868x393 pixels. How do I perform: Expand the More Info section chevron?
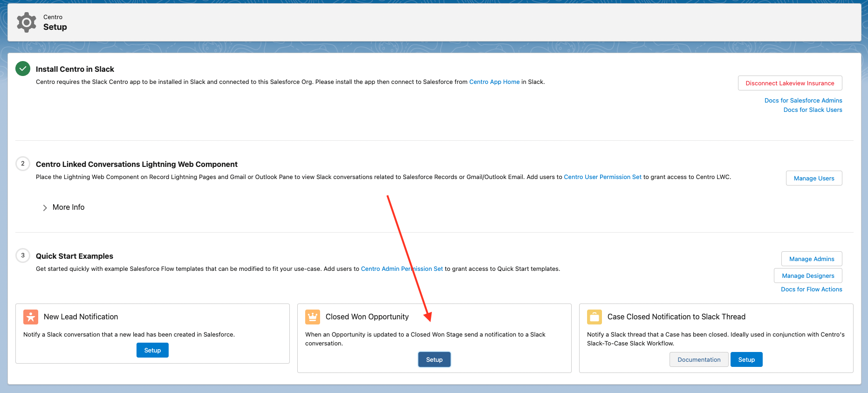pos(45,207)
